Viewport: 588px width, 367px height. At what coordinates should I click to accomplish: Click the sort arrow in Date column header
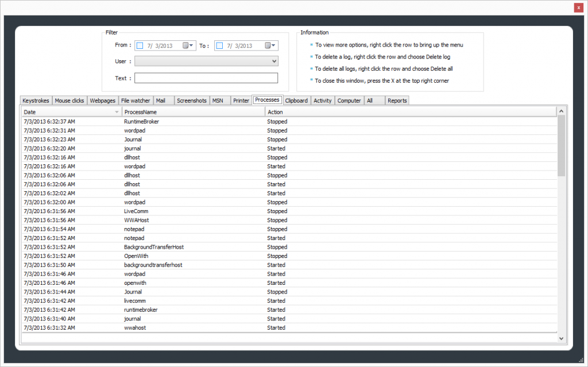tap(117, 112)
